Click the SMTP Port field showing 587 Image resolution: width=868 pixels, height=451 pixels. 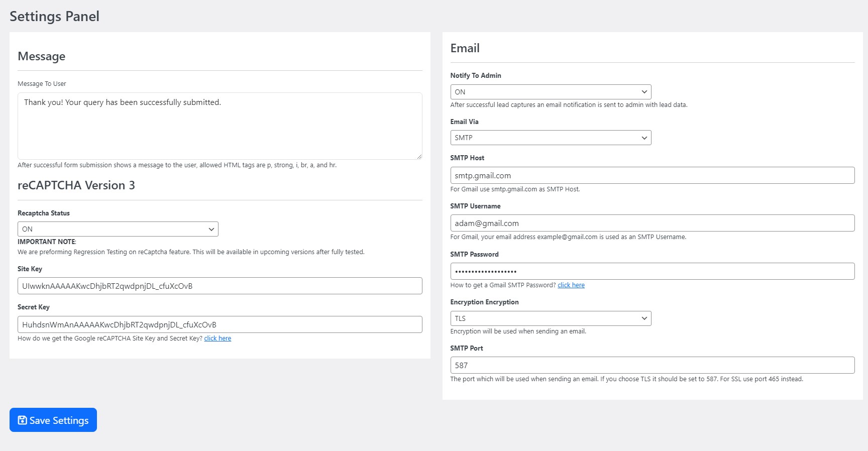(653, 365)
